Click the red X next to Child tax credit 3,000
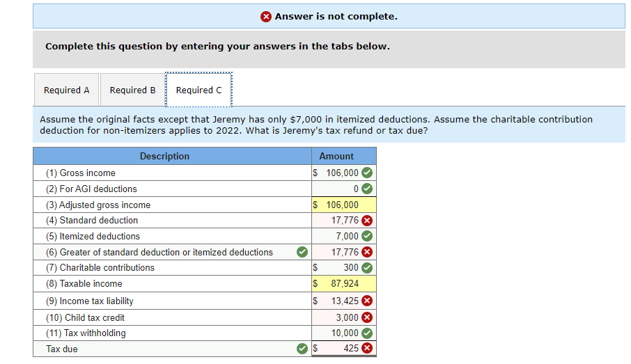Image resolution: width=631 pixels, height=364 pixels. 366,317
